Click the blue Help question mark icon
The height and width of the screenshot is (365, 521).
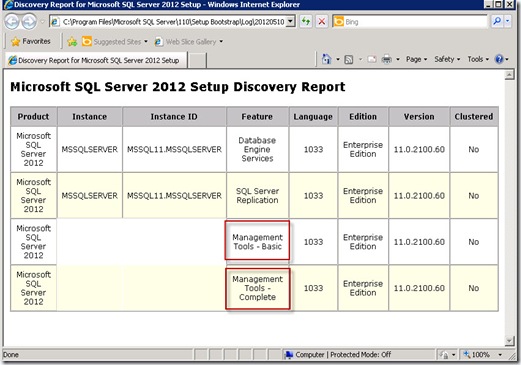click(499, 59)
